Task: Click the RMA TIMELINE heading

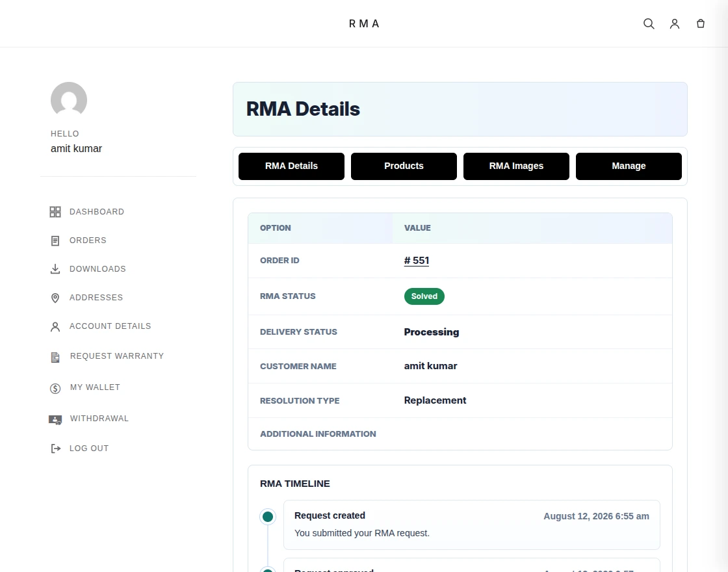Action: click(x=295, y=484)
